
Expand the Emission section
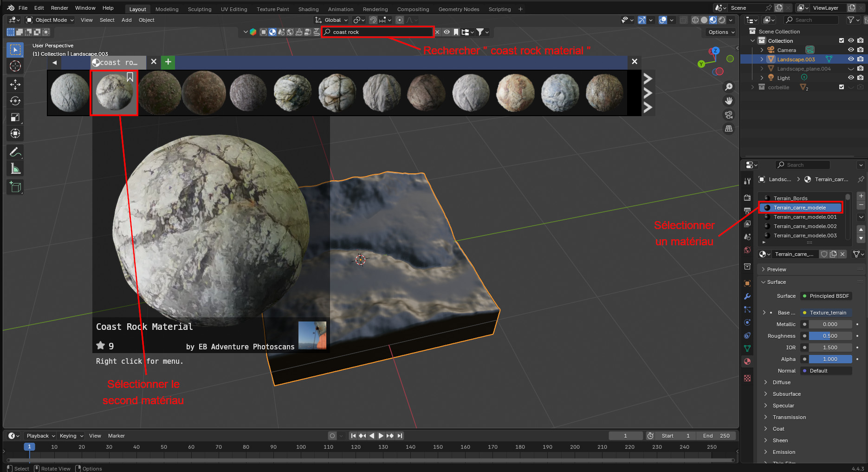pos(784,452)
